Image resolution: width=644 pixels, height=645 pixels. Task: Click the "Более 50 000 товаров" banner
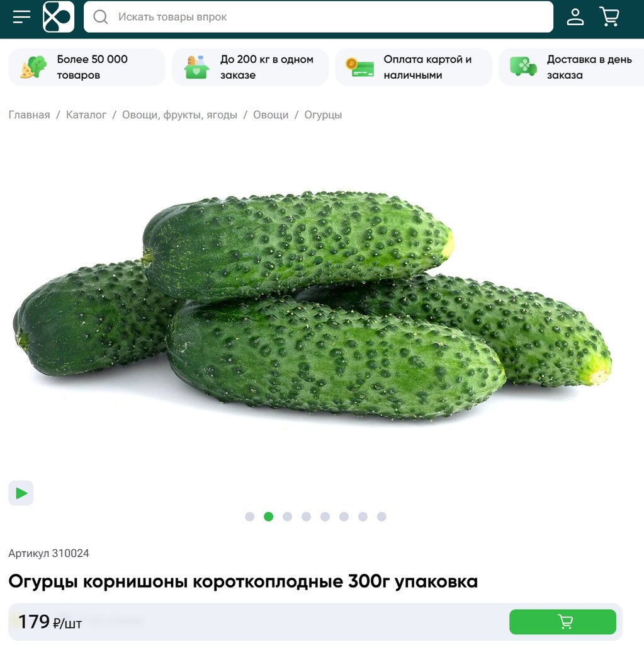tap(87, 67)
